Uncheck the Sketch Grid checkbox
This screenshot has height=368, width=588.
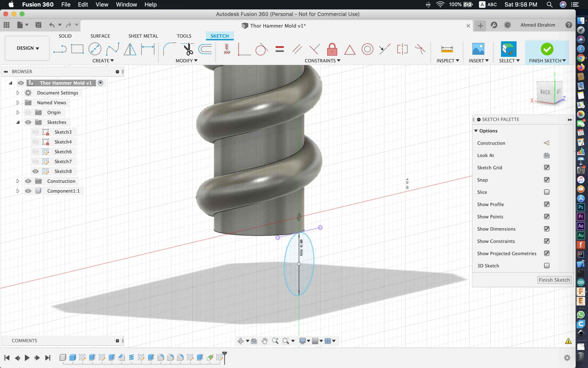[547, 167]
